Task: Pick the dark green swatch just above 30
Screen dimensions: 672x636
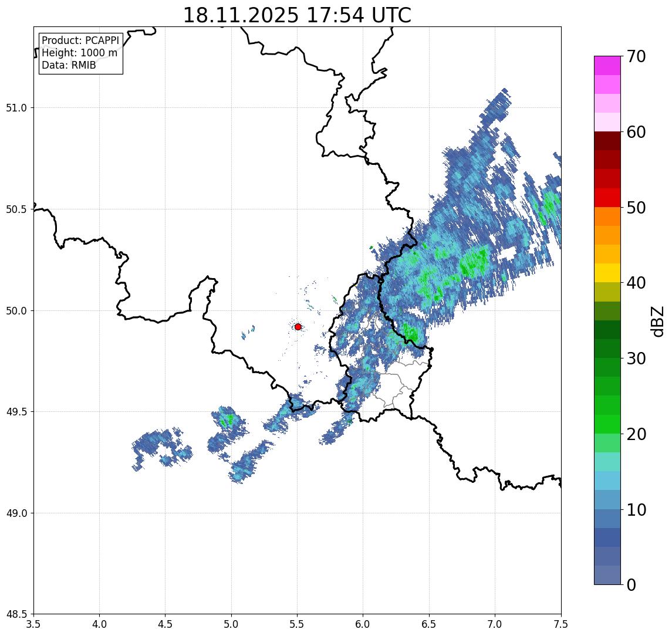Action: 607,349
